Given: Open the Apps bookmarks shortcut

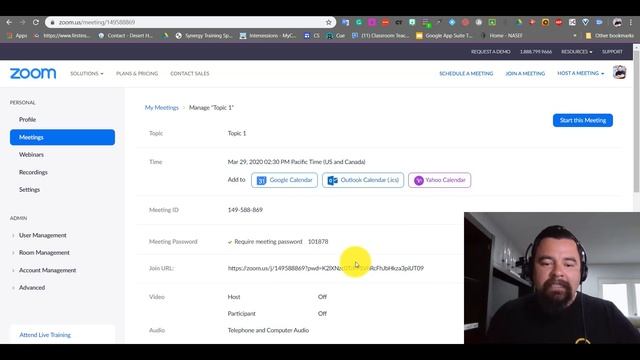Looking at the screenshot, I should click(x=17, y=36).
